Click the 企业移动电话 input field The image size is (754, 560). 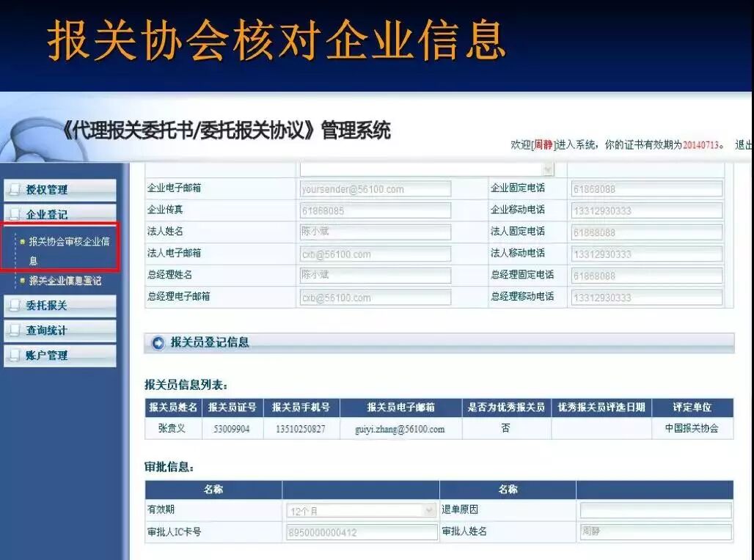[x=647, y=210]
